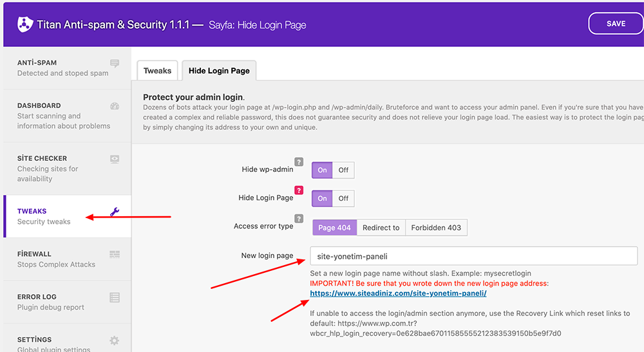Open help hint for Hide wp-admin
The height and width of the screenshot is (352, 644).
[299, 162]
